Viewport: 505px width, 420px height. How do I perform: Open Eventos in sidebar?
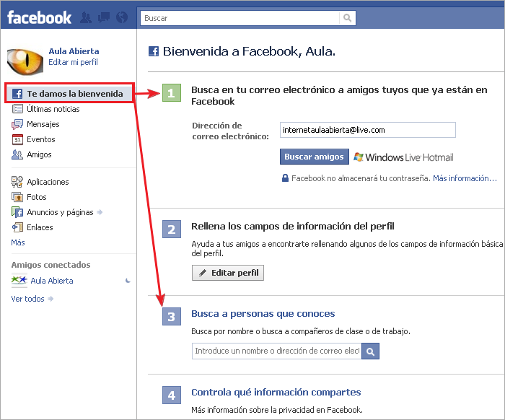pos(41,139)
